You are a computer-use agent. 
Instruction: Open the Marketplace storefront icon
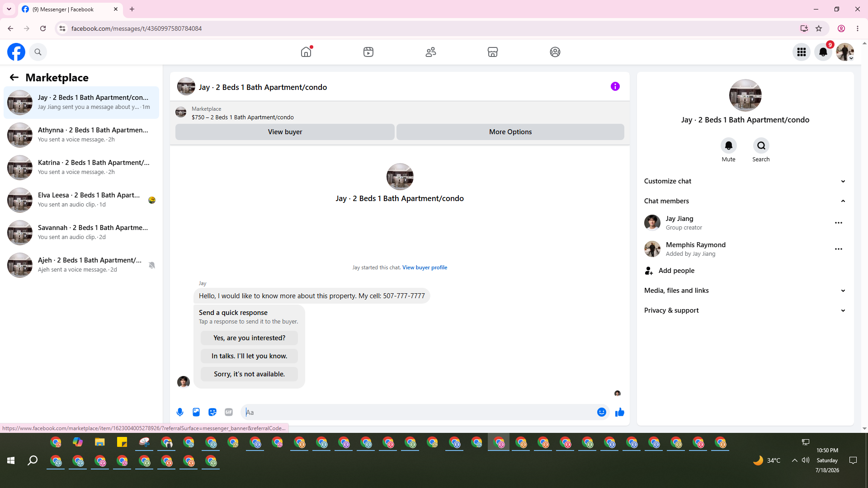pos(493,52)
